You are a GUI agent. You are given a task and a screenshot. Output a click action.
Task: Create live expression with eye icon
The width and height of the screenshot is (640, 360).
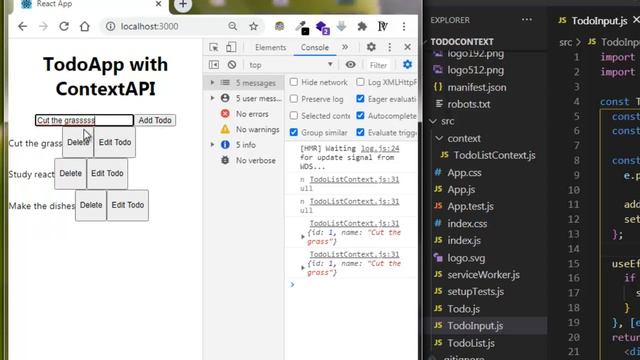pos(350,64)
